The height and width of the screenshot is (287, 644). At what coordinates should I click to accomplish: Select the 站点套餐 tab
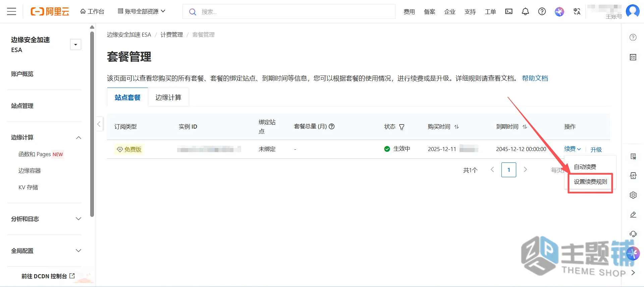(127, 97)
